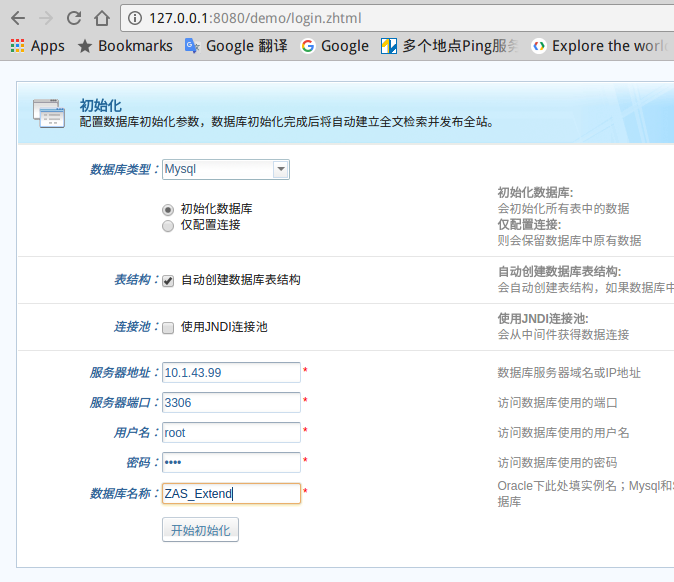Click the 开始初始化 button
The width and height of the screenshot is (674, 582).
[200, 530]
